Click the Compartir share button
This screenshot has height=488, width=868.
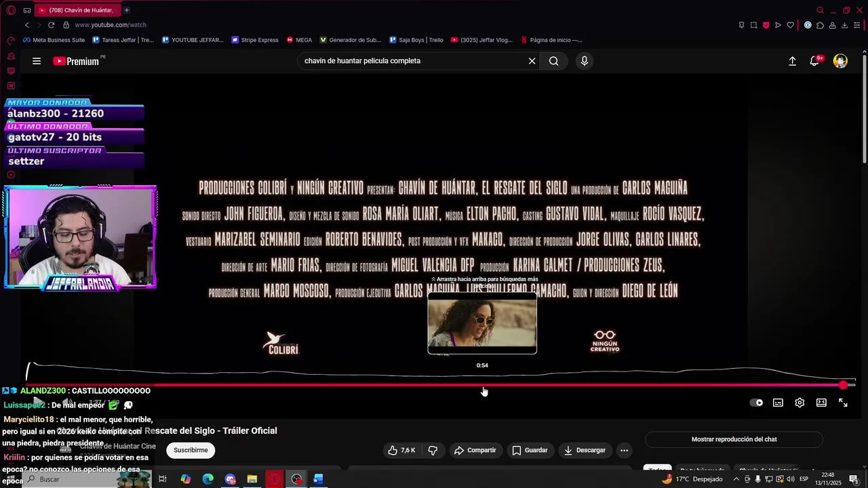click(475, 450)
